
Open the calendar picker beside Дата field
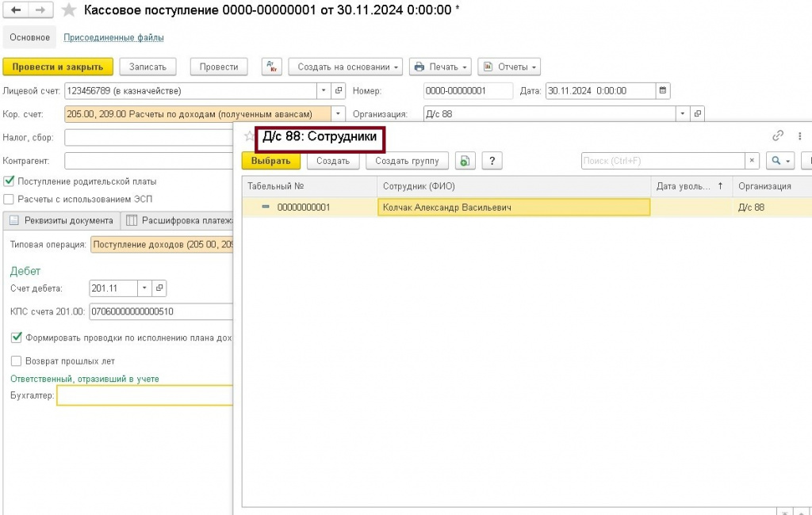click(663, 90)
